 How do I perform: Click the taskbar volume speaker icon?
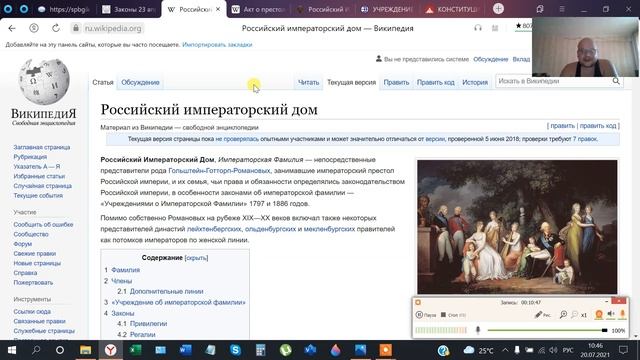point(553,350)
